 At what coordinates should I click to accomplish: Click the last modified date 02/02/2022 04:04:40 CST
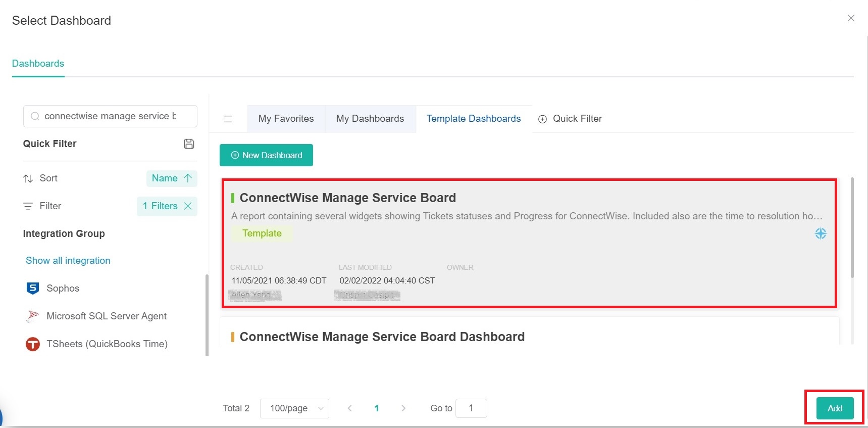[387, 280]
